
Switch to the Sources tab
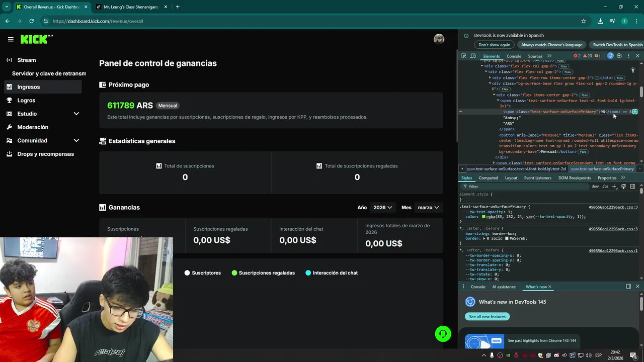pyautogui.click(x=535, y=56)
